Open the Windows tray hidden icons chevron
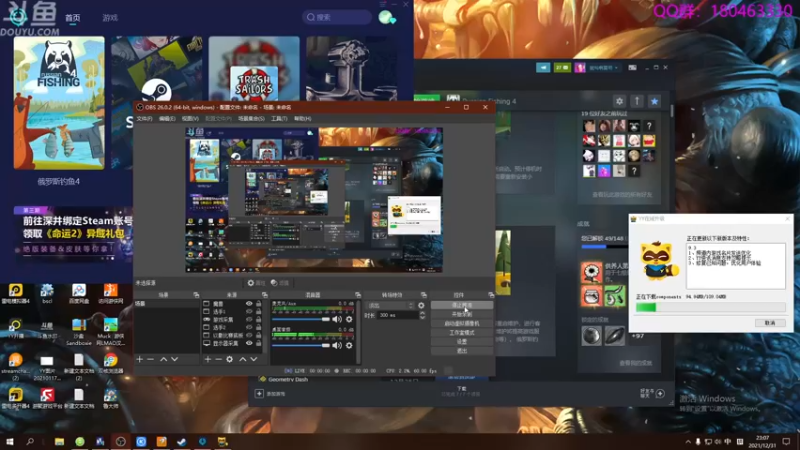This screenshot has width=800, height=450. point(688,442)
